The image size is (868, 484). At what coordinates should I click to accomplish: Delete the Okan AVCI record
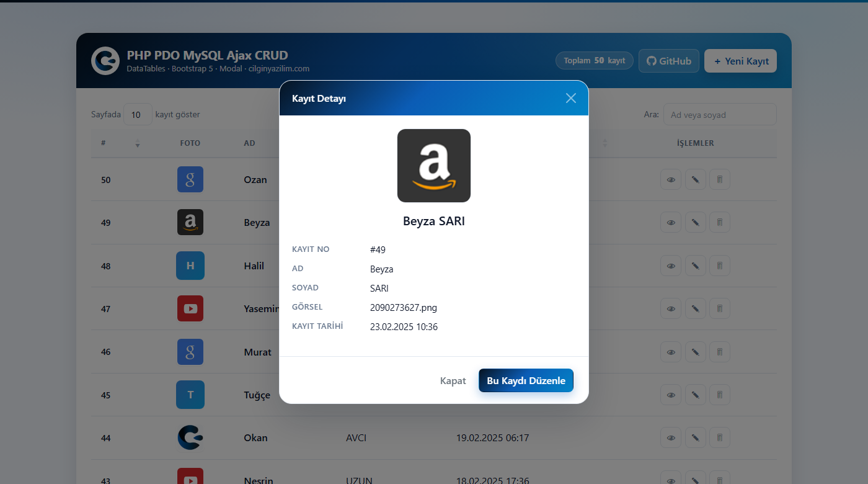[x=720, y=437]
